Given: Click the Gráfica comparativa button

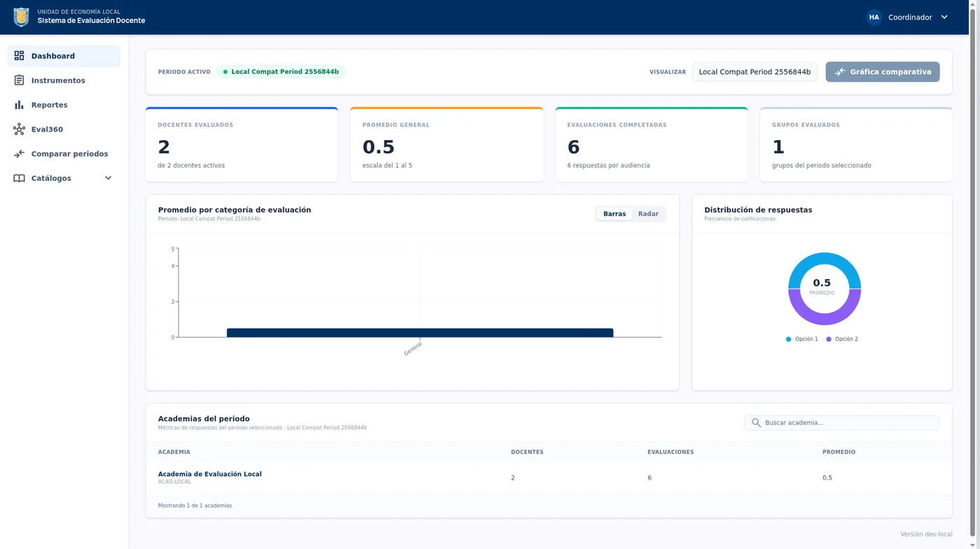Looking at the screenshot, I should coord(882,71).
